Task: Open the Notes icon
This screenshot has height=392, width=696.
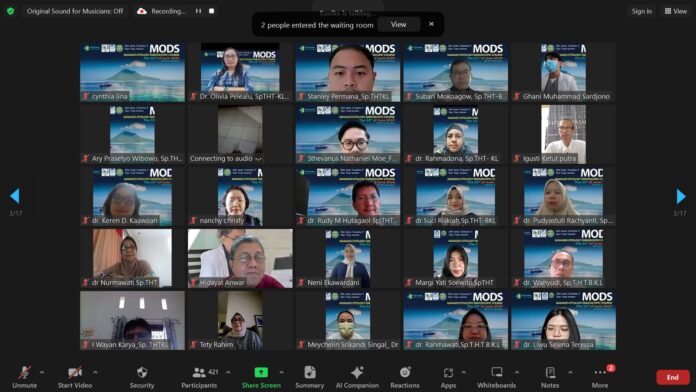Action: pyautogui.click(x=550, y=372)
